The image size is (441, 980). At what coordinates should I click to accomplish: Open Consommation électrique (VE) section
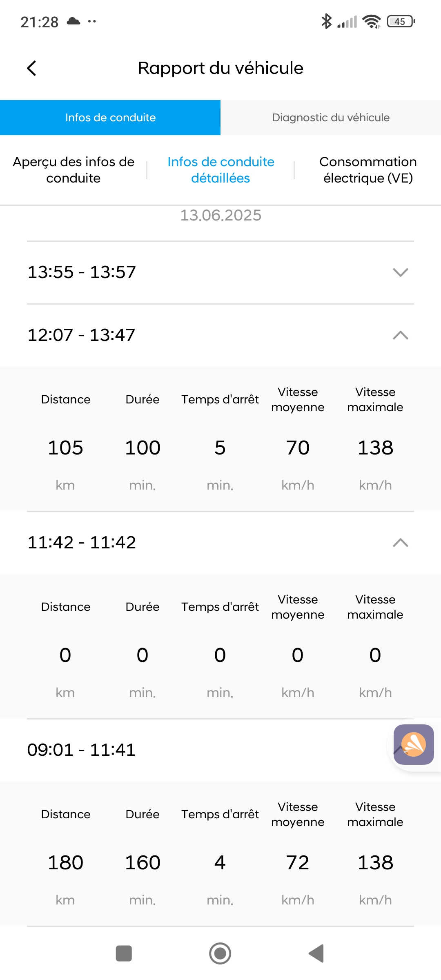(x=368, y=170)
